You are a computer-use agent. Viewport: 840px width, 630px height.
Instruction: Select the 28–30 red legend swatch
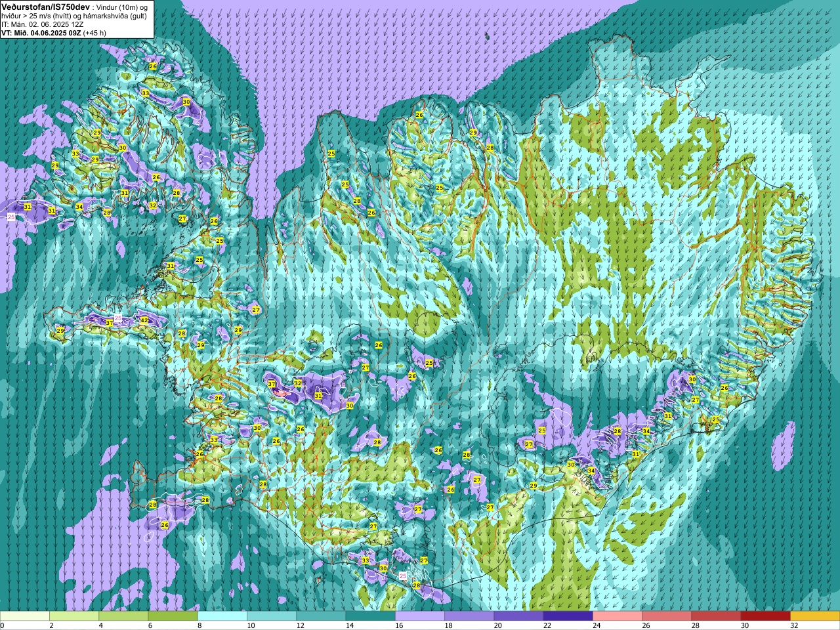click(716, 616)
